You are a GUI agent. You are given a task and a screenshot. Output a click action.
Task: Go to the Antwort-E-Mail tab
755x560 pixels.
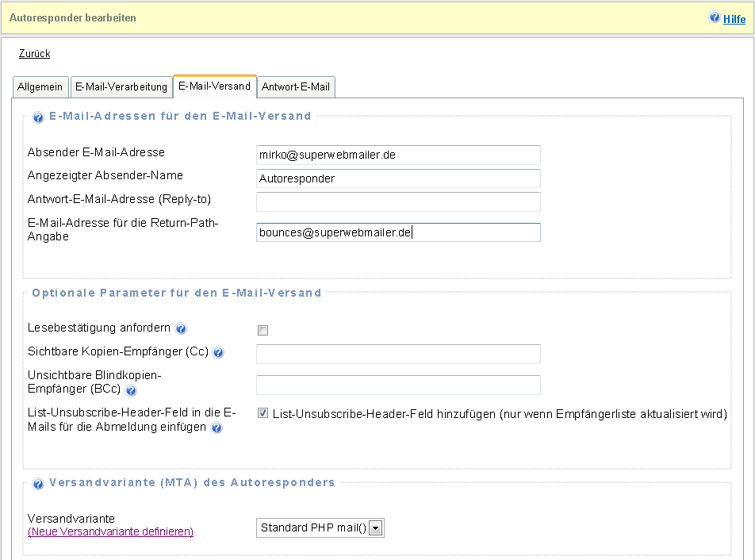coord(296,86)
